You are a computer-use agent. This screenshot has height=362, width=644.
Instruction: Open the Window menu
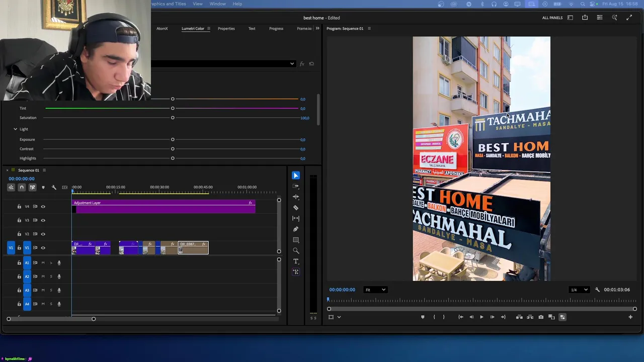(x=218, y=4)
